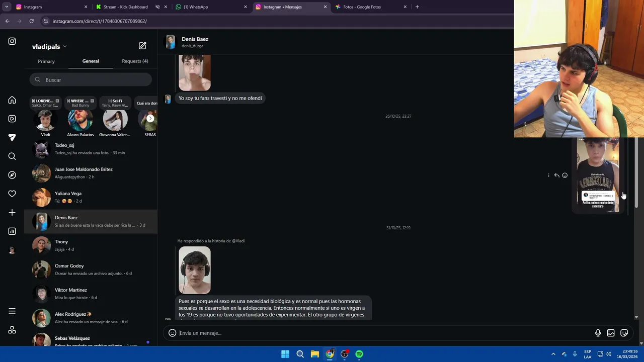This screenshot has width=644, height=362.
Task: Open Alvaro Palacios note avatar
Action: tap(80, 121)
